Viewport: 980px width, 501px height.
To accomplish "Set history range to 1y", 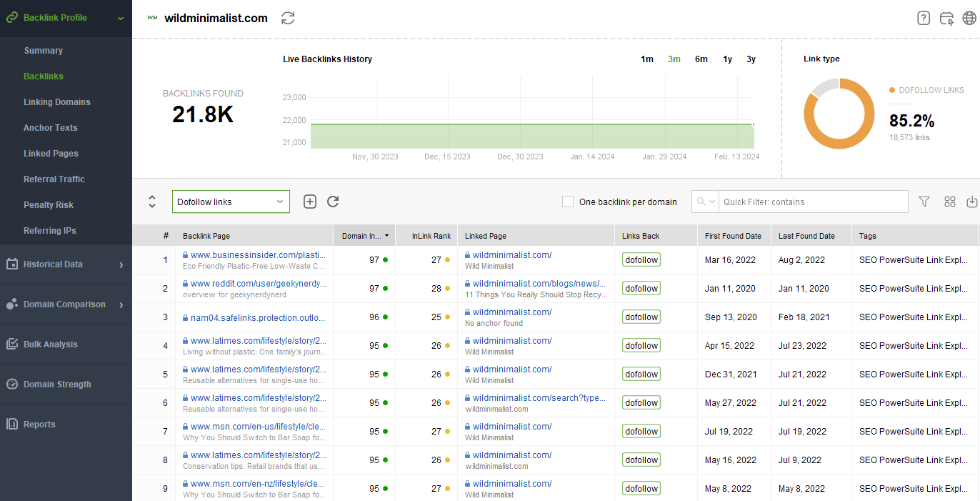I will 727,59.
